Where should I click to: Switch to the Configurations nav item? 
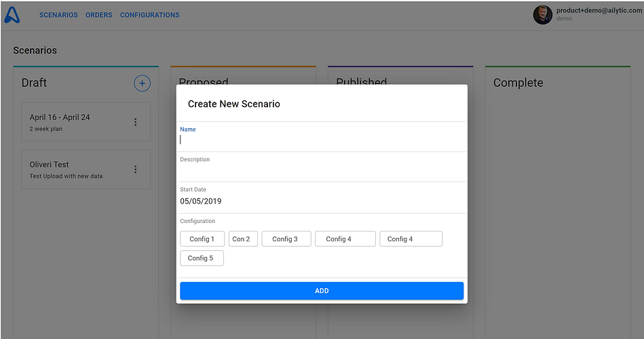pyautogui.click(x=150, y=15)
